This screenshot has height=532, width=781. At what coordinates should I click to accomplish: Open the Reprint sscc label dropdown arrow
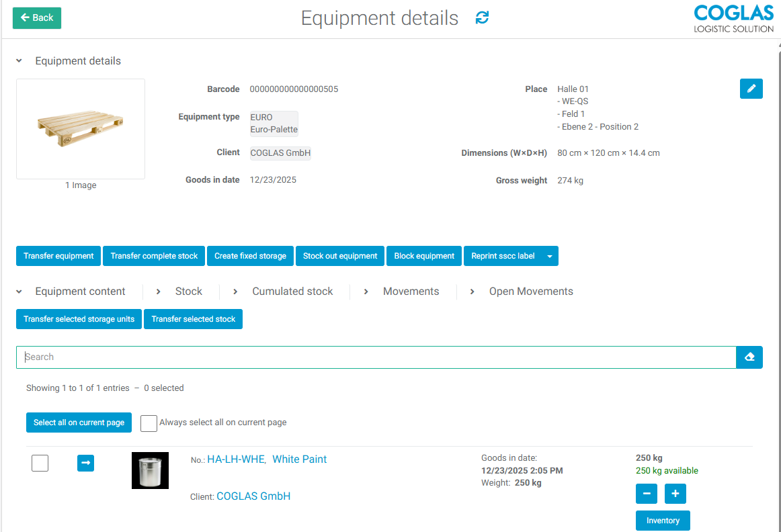tap(549, 256)
